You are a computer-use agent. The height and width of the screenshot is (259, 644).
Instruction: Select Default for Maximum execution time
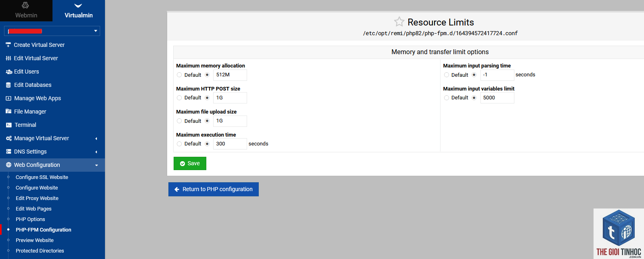pos(179,144)
